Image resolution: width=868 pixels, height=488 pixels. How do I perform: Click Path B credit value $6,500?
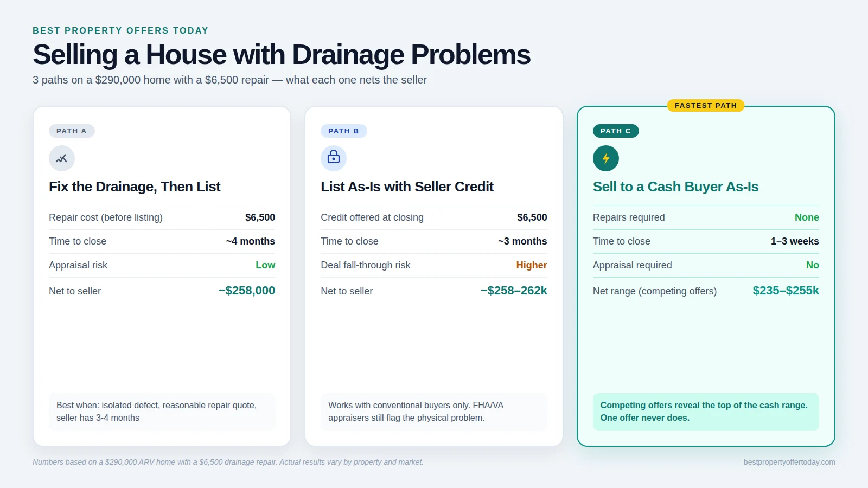532,217
